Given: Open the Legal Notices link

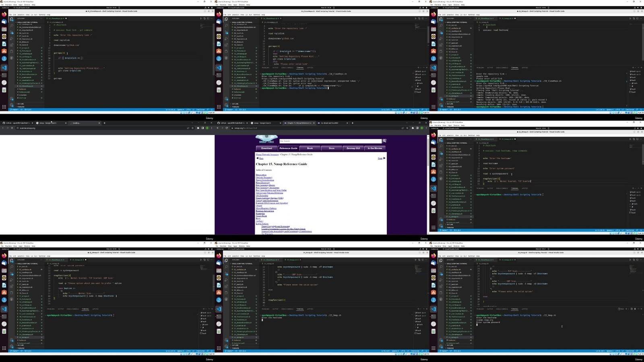Looking at the screenshot, I should pos(262,223).
